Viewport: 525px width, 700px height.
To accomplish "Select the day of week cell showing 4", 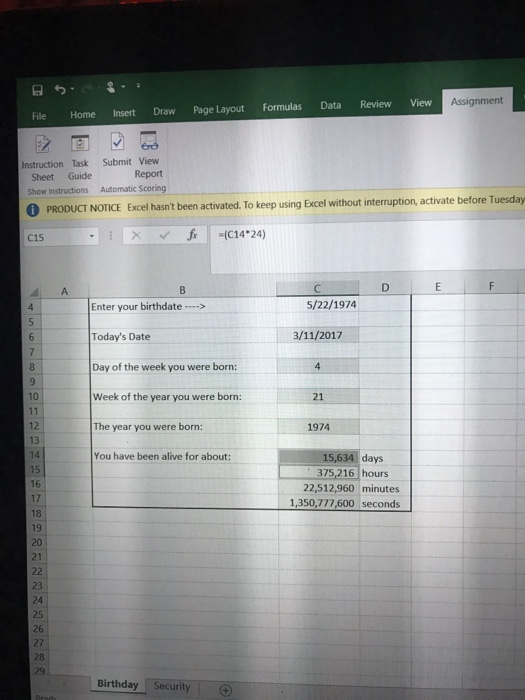I will [318, 366].
